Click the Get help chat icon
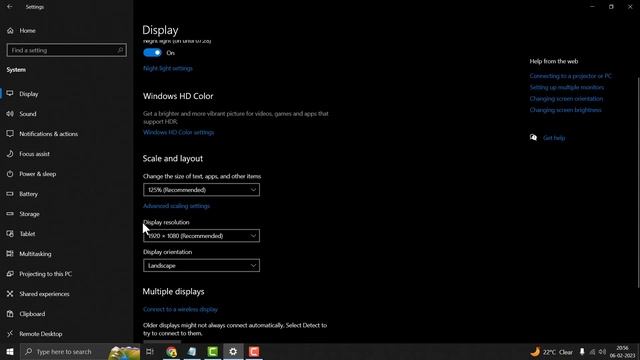This screenshot has height=360, width=640. (533, 138)
